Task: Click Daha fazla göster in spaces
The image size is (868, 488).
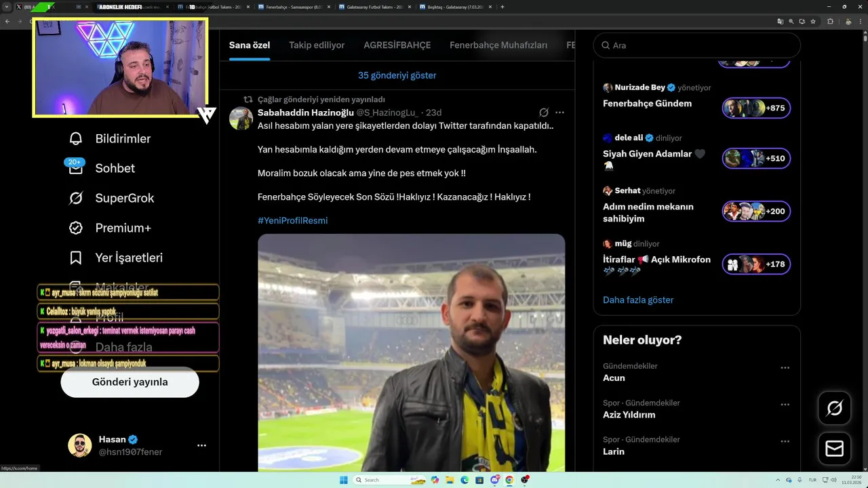Action: pos(638,300)
